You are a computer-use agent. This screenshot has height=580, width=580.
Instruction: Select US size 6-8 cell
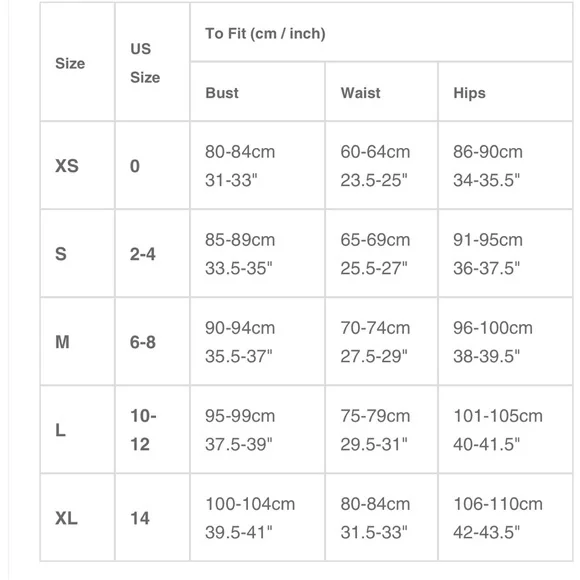[x=152, y=341]
